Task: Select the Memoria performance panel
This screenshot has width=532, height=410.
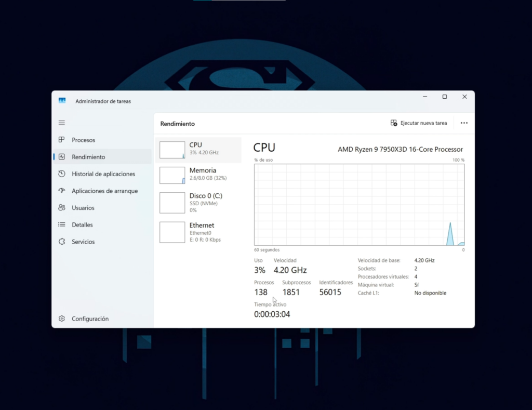Action: click(x=199, y=175)
